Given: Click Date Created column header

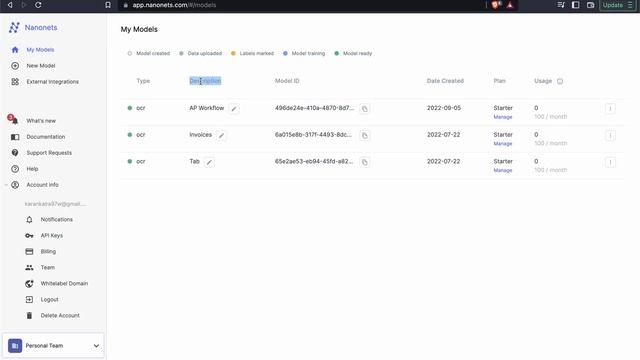Looking at the screenshot, I should click(x=445, y=81).
